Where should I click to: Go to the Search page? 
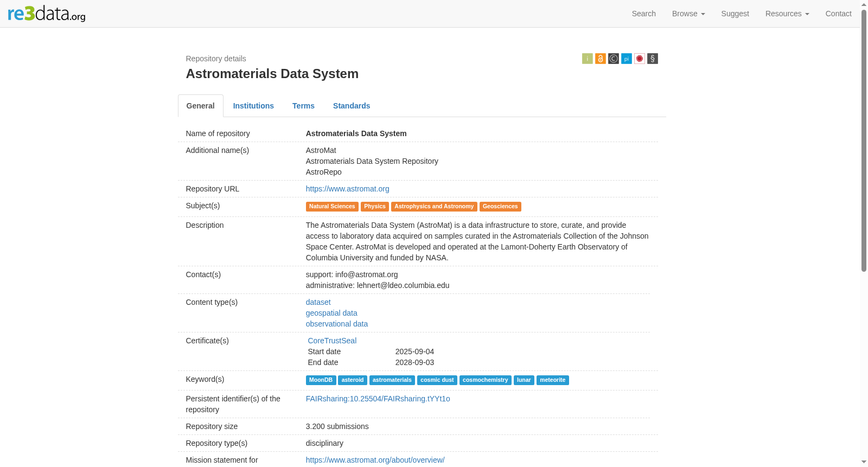click(x=644, y=14)
